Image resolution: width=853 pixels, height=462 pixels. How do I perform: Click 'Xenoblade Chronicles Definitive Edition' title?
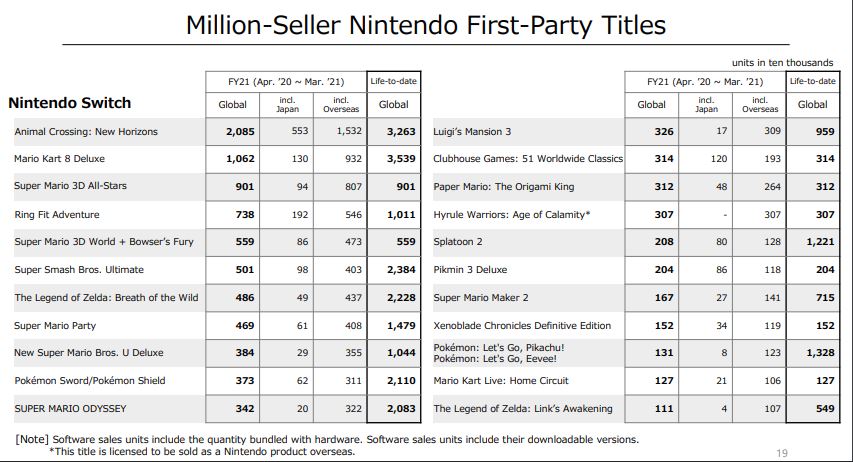tap(522, 325)
